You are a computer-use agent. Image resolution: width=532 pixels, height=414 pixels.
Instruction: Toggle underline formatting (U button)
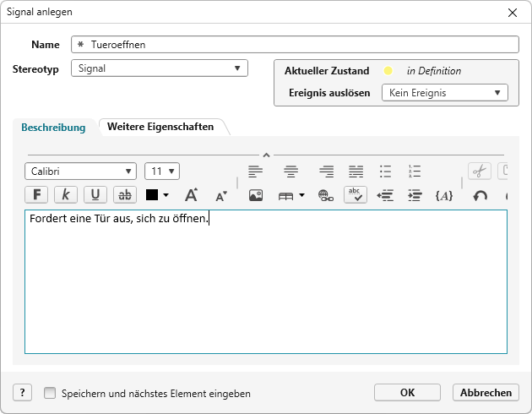95,195
